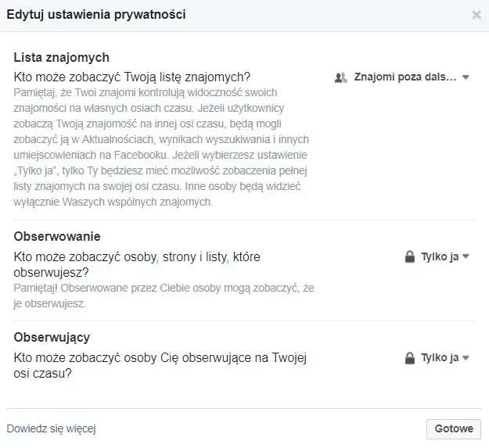Click the Pamiętaj! Obserwowane przez Ciebie note
This screenshot has height=448, width=489.
(164, 296)
